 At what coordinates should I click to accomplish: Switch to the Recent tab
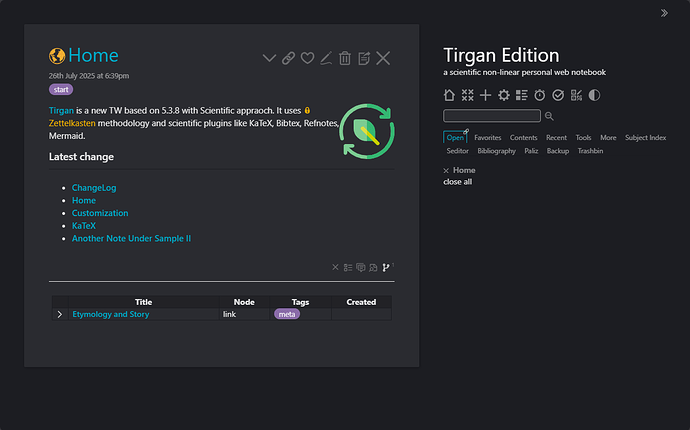click(556, 138)
